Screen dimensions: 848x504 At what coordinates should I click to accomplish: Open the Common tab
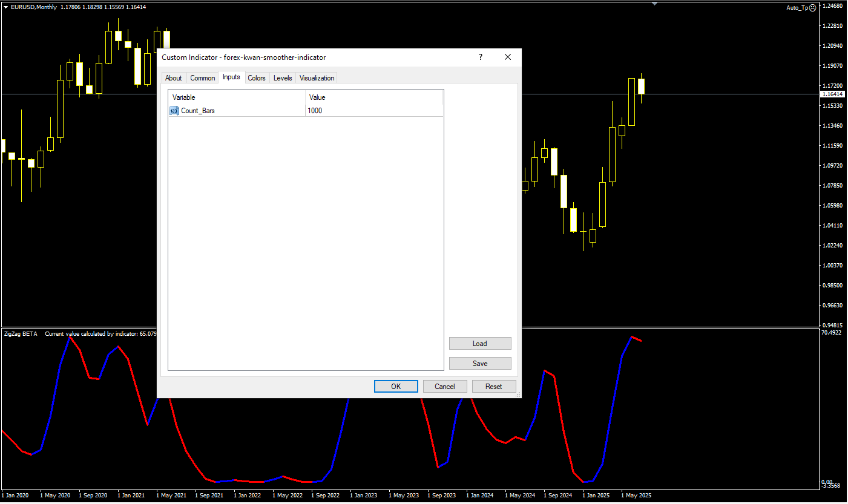pyautogui.click(x=202, y=78)
